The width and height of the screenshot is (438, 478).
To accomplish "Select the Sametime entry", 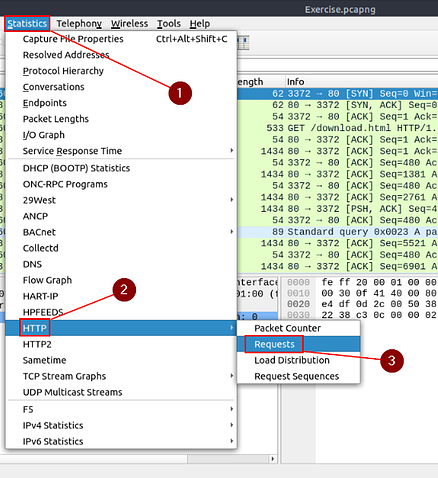I will [121, 360].
